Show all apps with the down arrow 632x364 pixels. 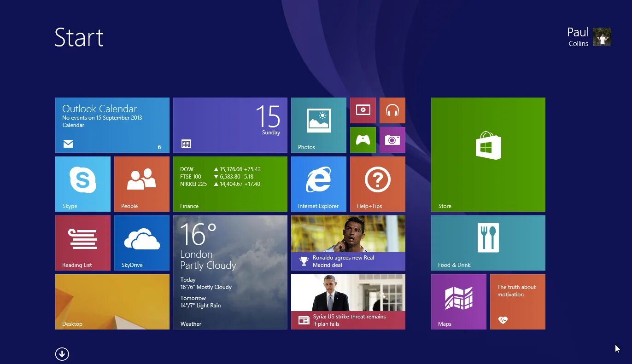click(62, 354)
